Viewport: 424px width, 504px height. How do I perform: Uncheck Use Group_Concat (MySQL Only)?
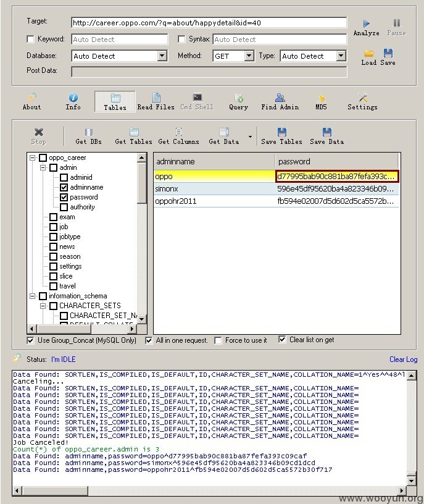point(30,340)
